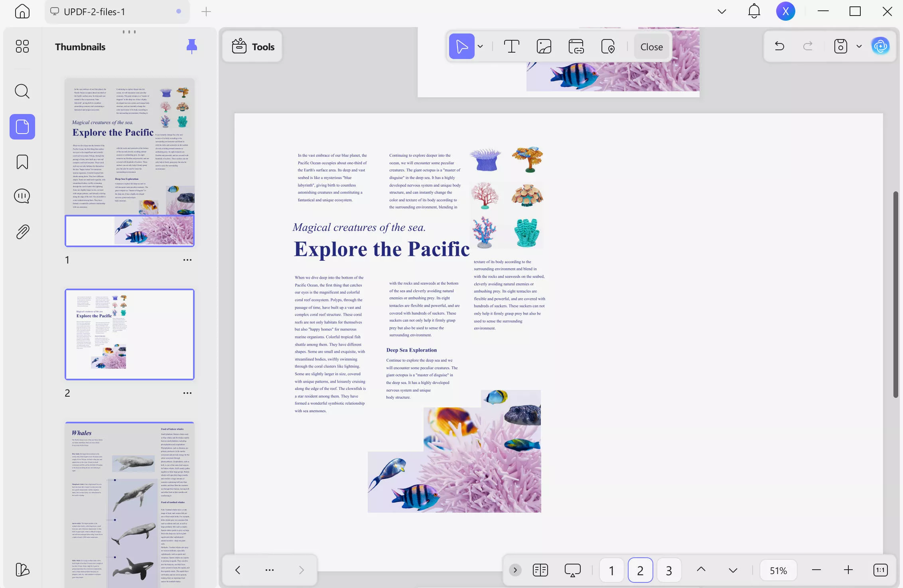903x588 pixels.
Task: Select the Link tool in the toolbar
Action: click(576, 46)
